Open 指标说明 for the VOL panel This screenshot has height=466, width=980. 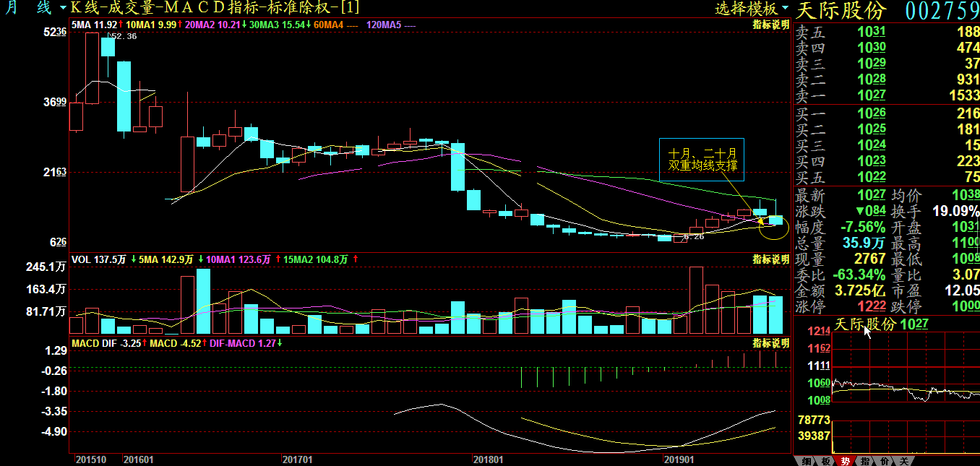(771, 259)
